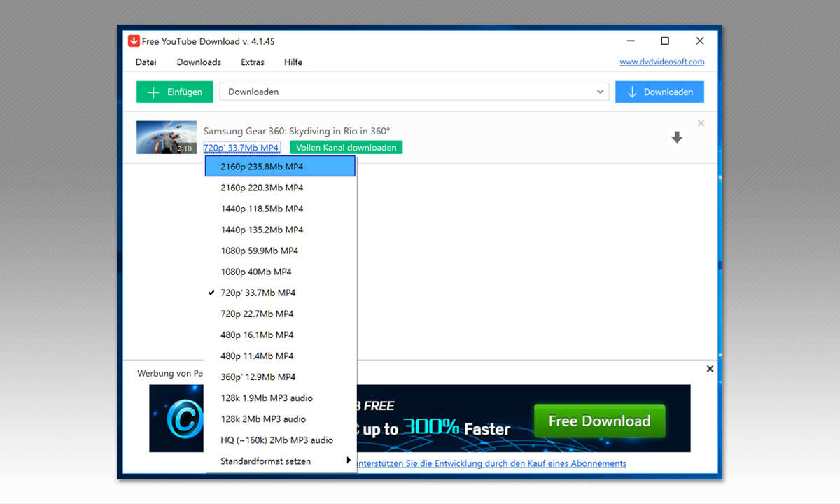Select 720p 22.7Mb MP4 format
The width and height of the screenshot is (840, 504).
click(x=281, y=314)
